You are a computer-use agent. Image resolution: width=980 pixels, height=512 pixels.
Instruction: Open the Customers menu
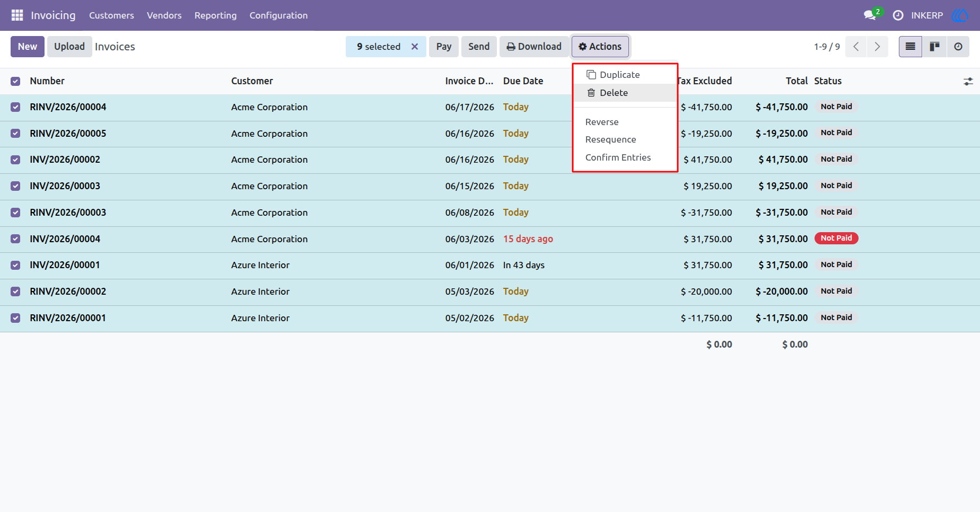coord(111,15)
